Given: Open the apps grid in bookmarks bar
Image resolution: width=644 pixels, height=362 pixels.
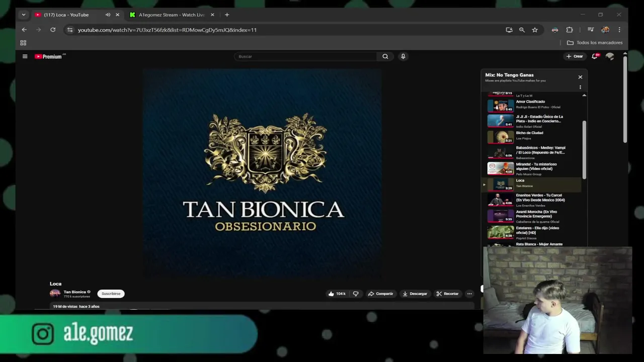Looking at the screenshot, I should point(23,43).
